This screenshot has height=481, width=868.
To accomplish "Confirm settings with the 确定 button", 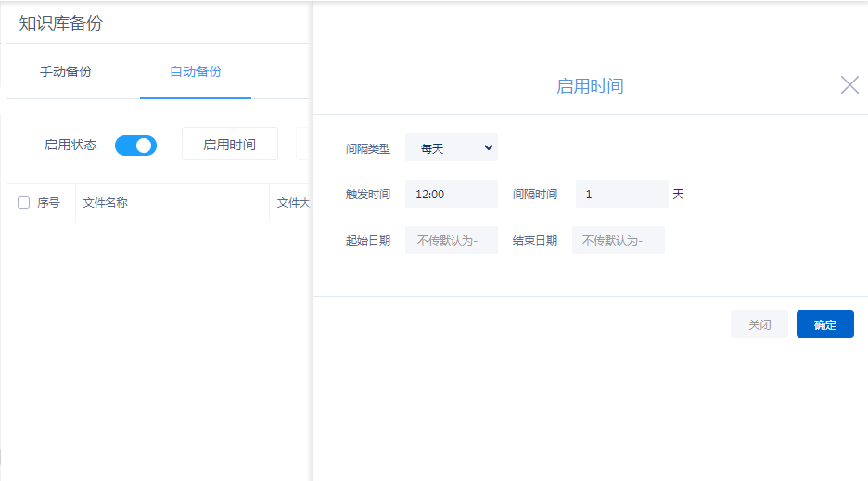I will tap(824, 324).
